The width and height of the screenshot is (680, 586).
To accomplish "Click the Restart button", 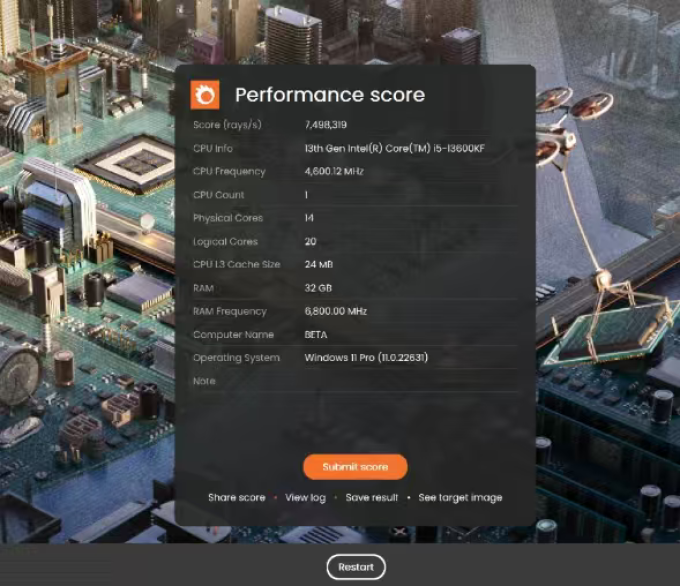I will [356, 567].
